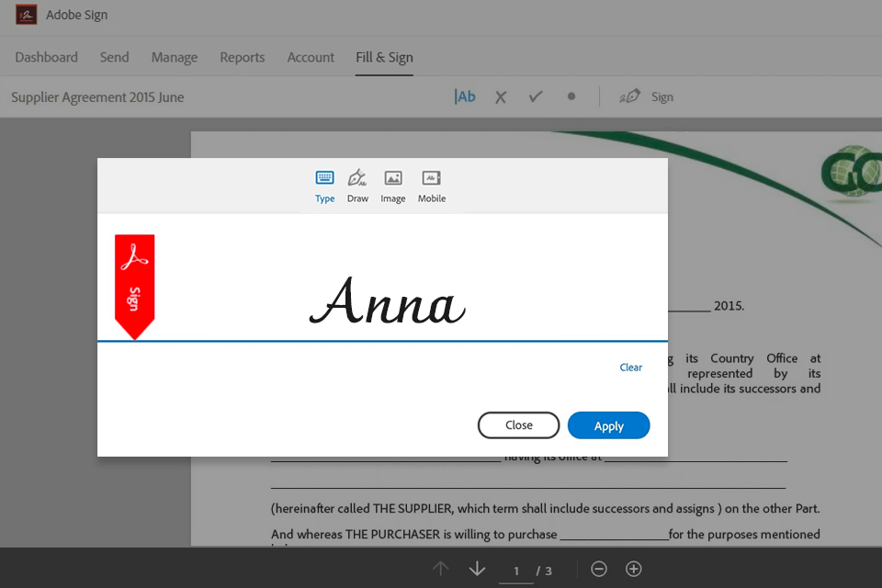This screenshot has width=882, height=588.
Task: Click the "2015." text in document
Action: pos(729,306)
